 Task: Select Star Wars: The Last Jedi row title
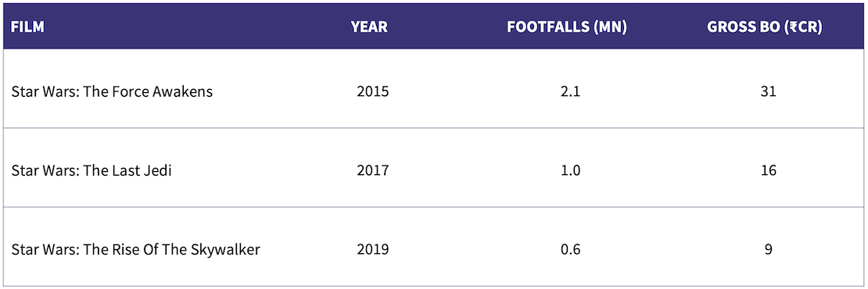(91, 171)
